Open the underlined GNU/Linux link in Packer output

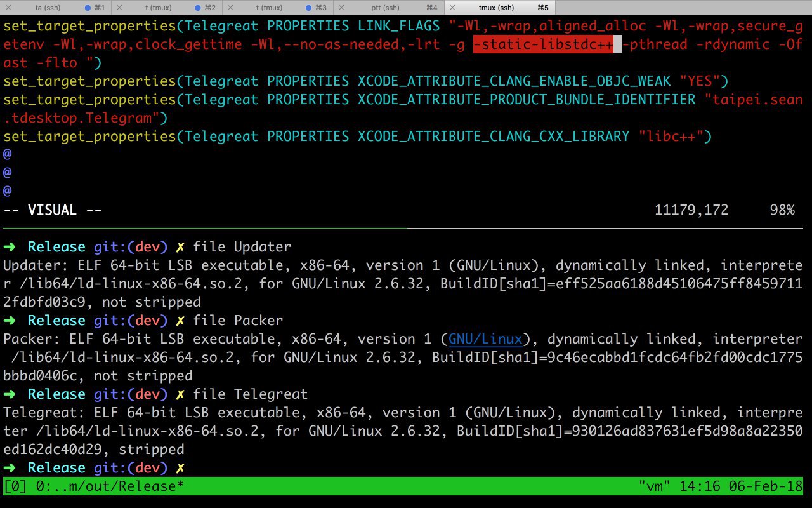485,339
